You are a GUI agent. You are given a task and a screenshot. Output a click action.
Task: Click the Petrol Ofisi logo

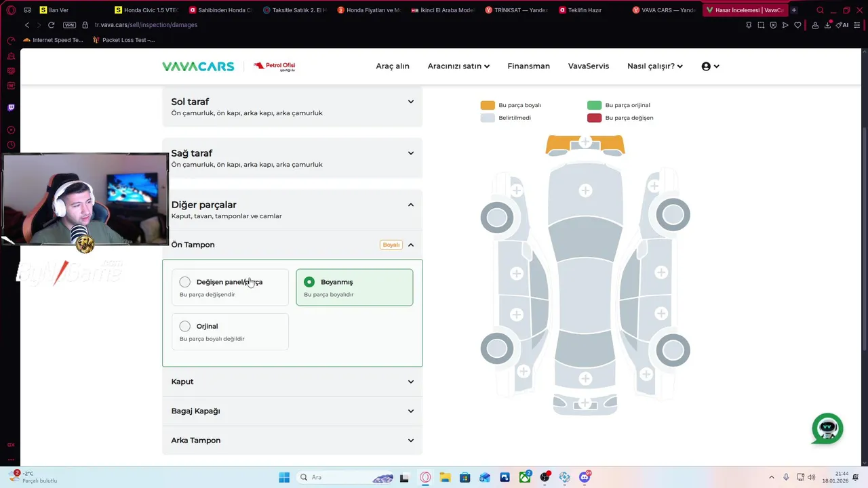click(x=274, y=66)
